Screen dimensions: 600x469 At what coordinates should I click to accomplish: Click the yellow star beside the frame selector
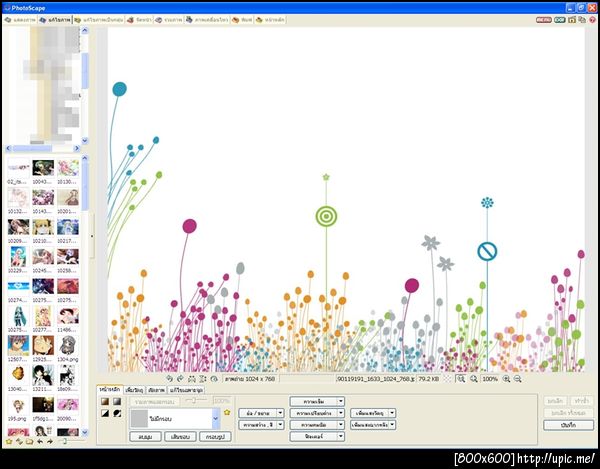[227, 412]
